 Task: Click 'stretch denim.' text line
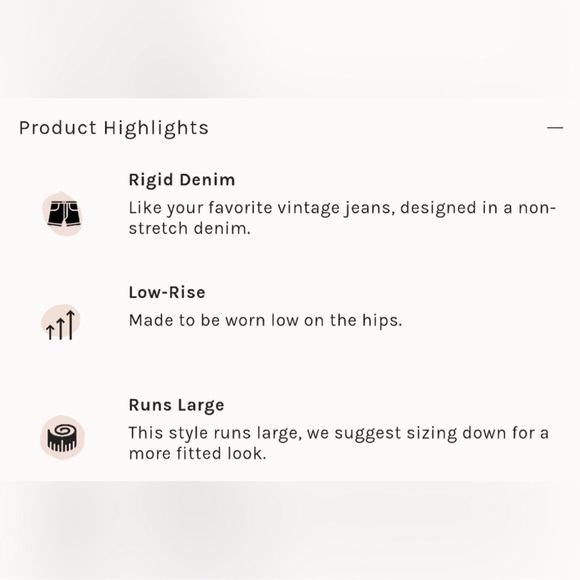click(190, 229)
